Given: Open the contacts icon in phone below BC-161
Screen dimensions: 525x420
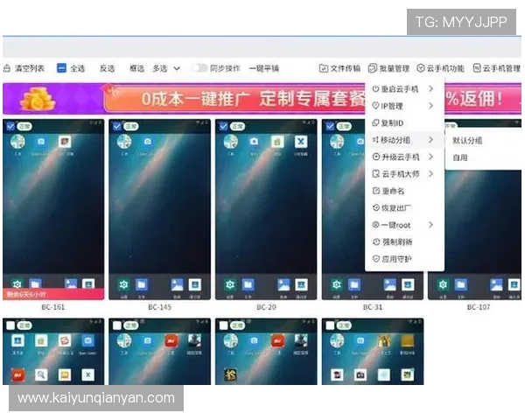Looking at the screenshot, I should (x=17, y=340).
